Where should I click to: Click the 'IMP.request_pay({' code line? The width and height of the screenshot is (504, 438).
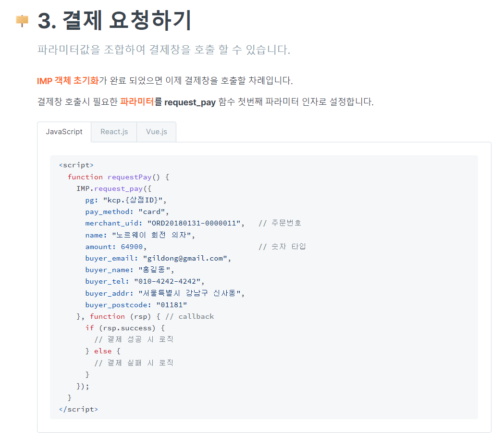114,188
